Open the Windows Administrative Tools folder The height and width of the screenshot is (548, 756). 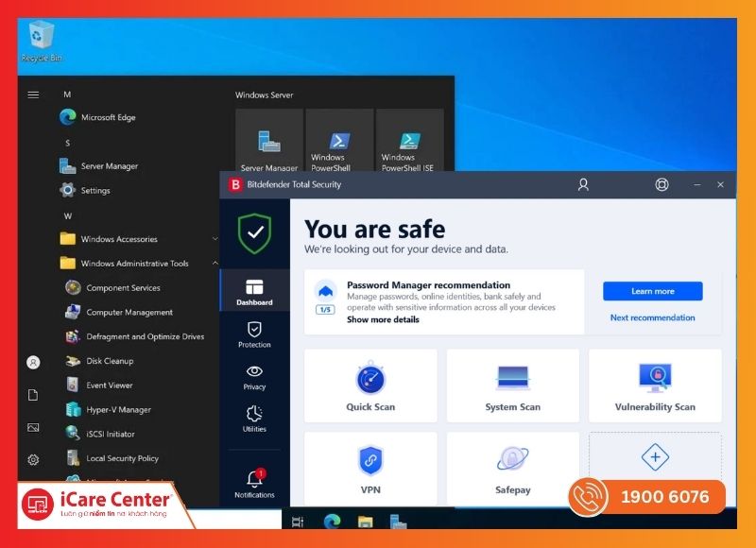(125, 264)
